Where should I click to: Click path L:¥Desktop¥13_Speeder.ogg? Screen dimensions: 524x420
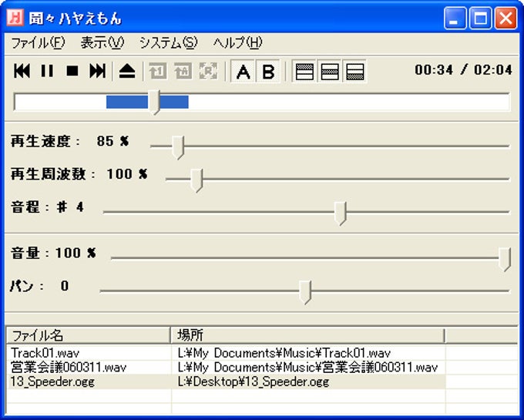point(254,381)
